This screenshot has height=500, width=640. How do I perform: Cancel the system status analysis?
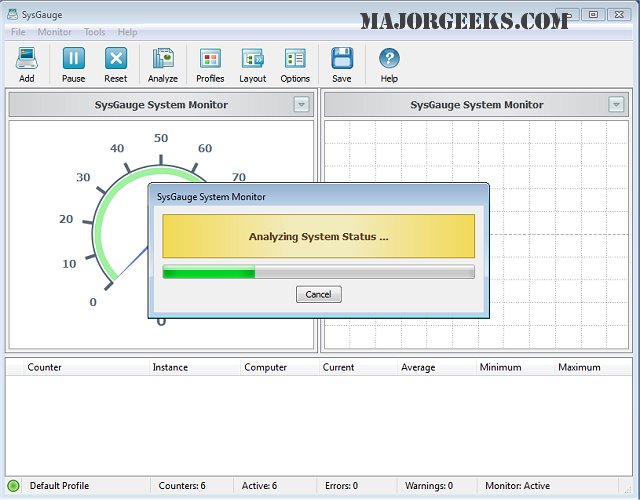[x=318, y=294]
